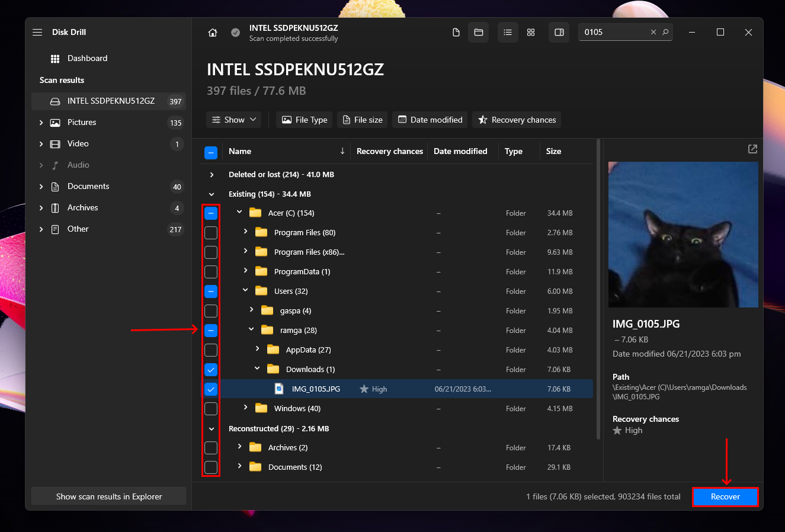This screenshot has width=785, height=532.
Task: Click the Name column sort arrow
Action: 342,152
